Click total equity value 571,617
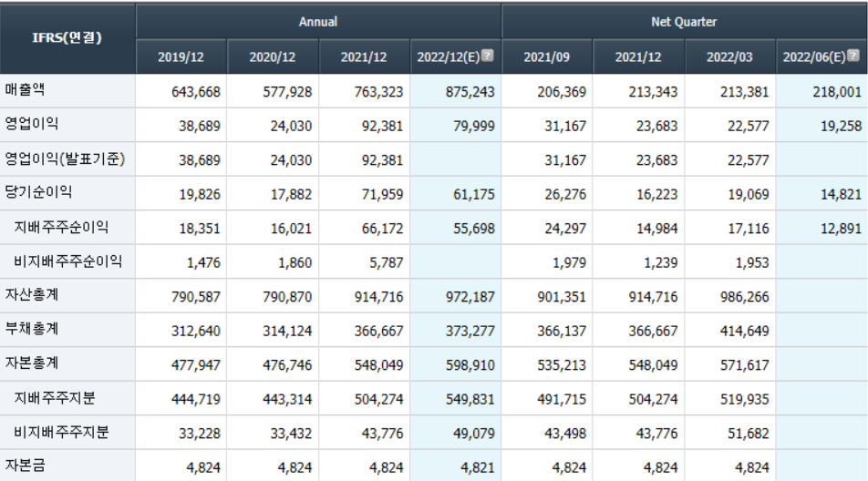Image resolution: width=868 pixels, height=481 pixels. coord(745,365)
